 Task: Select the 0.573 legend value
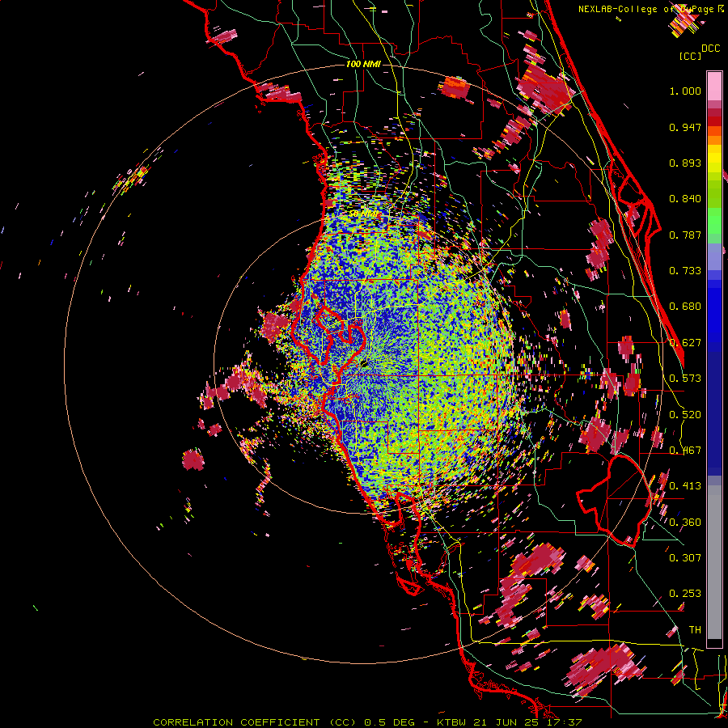pyautogui.click(x=685, y=379)
